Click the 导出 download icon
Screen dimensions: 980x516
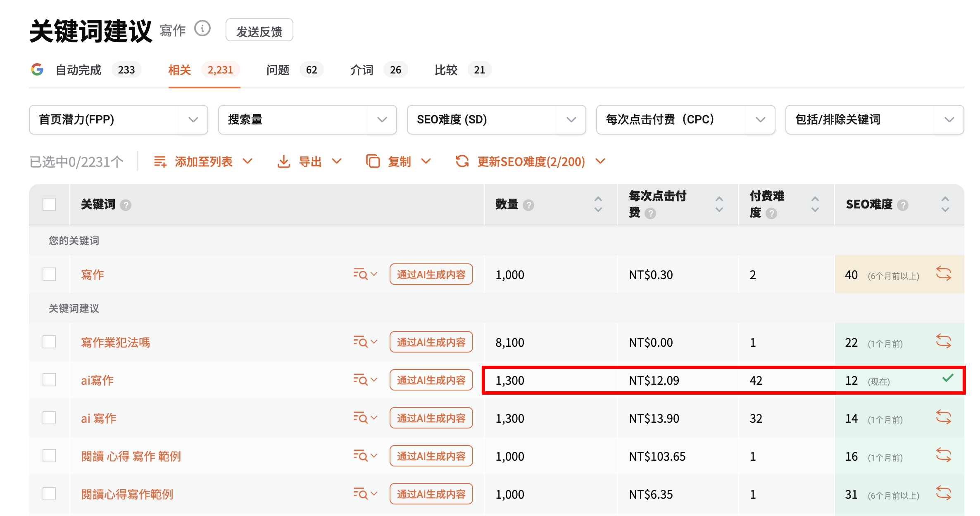(x=283, y=161)
